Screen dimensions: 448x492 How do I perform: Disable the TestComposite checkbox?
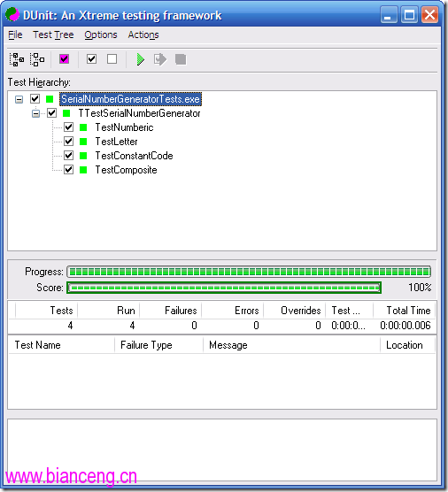coord(69,170)
